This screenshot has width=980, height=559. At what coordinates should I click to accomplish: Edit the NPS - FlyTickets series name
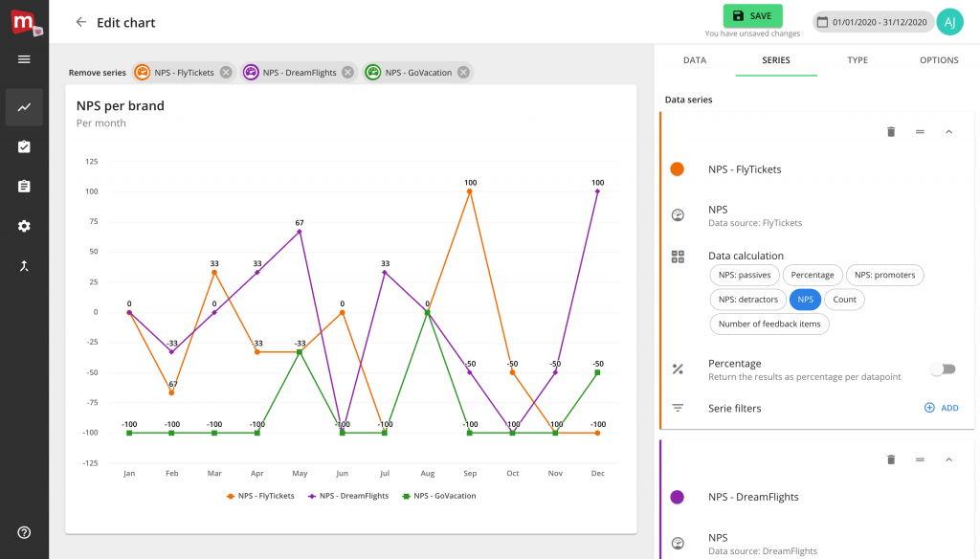745,169
